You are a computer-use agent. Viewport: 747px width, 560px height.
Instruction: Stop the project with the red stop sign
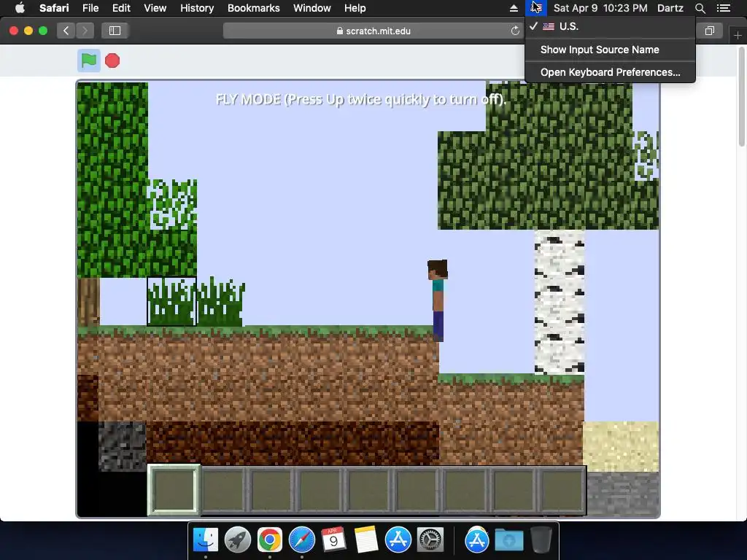tap(112, 61)
